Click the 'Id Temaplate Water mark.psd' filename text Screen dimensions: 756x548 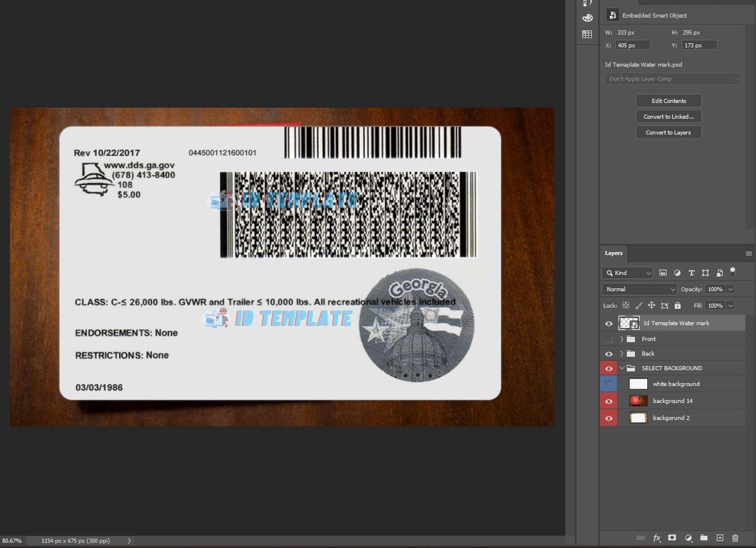[x=643, y=65]
